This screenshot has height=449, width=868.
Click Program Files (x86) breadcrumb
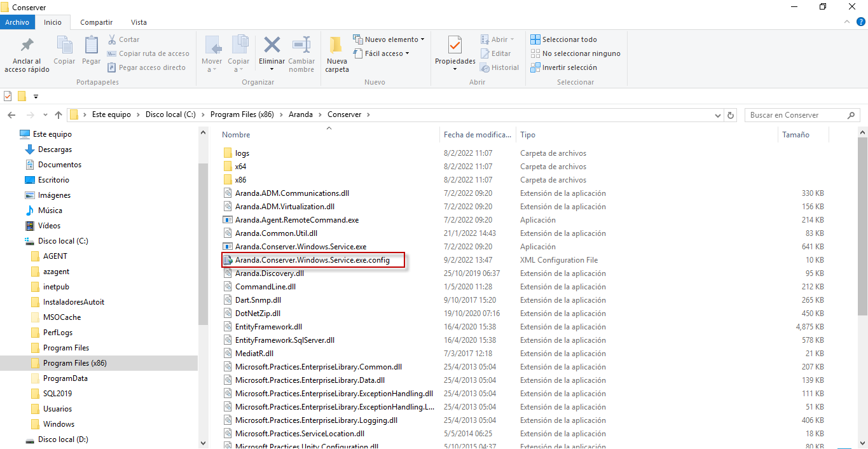click(x=242, y=115)
